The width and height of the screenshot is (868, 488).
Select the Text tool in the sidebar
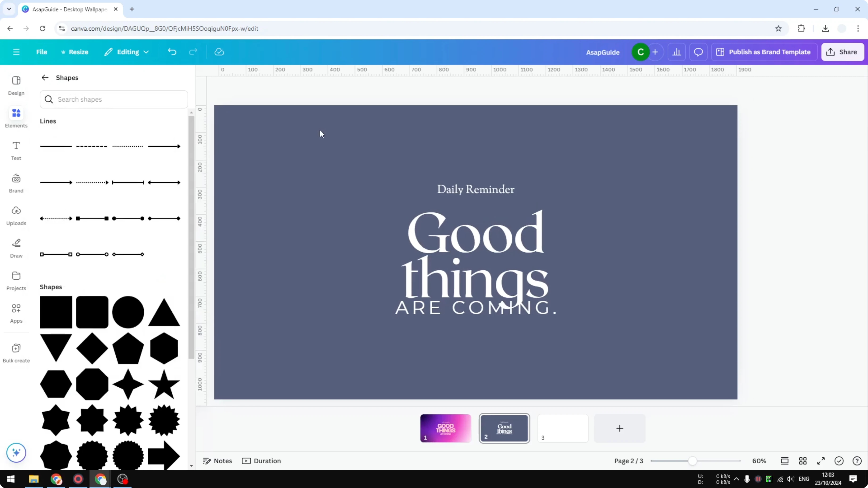[16, 151]
